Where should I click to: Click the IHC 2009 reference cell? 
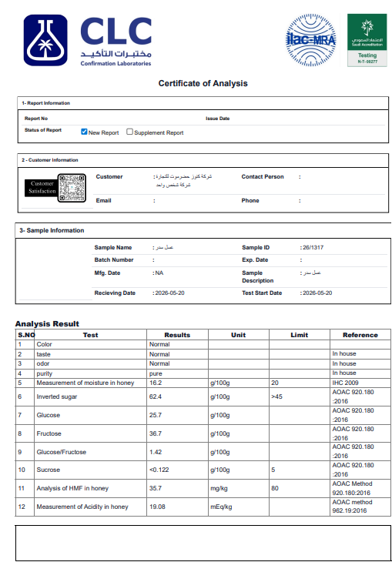pos(360,383)
